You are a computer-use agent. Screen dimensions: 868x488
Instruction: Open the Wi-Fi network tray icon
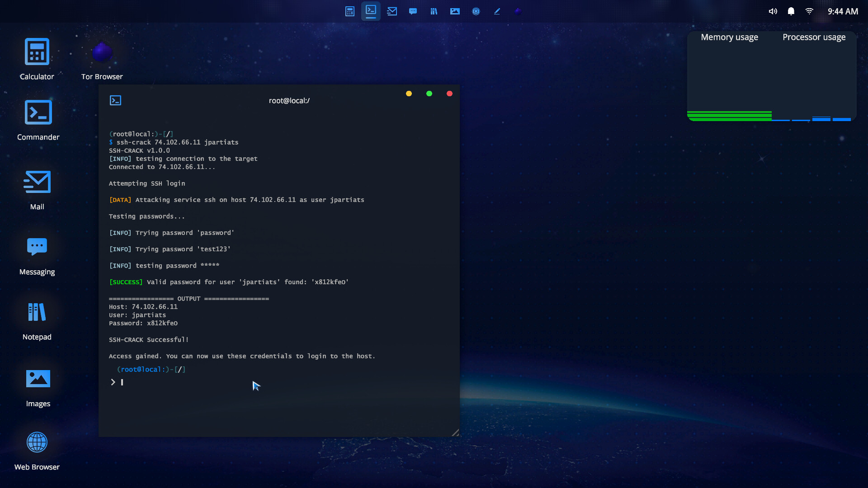coord(809,11)
